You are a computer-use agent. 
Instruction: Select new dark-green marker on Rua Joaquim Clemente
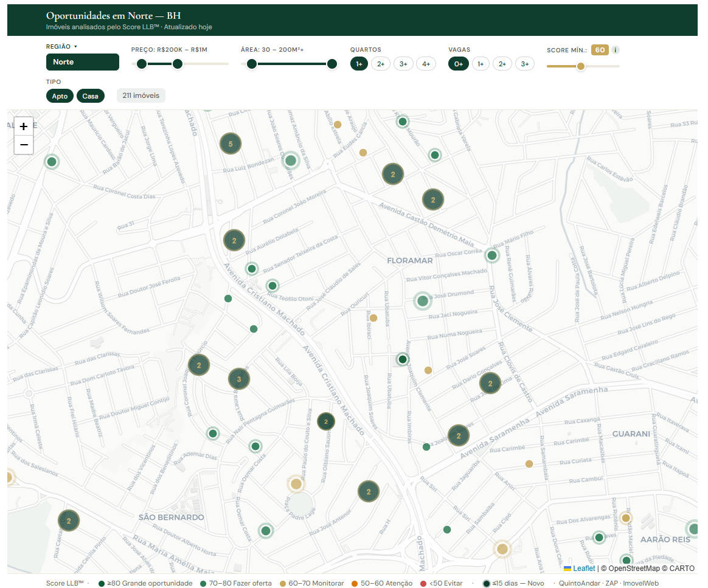pos(402,359)
